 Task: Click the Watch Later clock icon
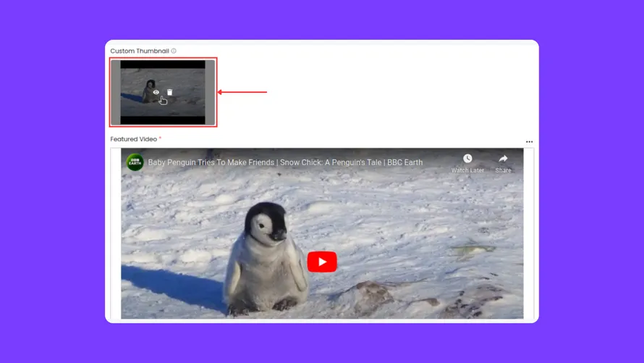tap(467, 159)
